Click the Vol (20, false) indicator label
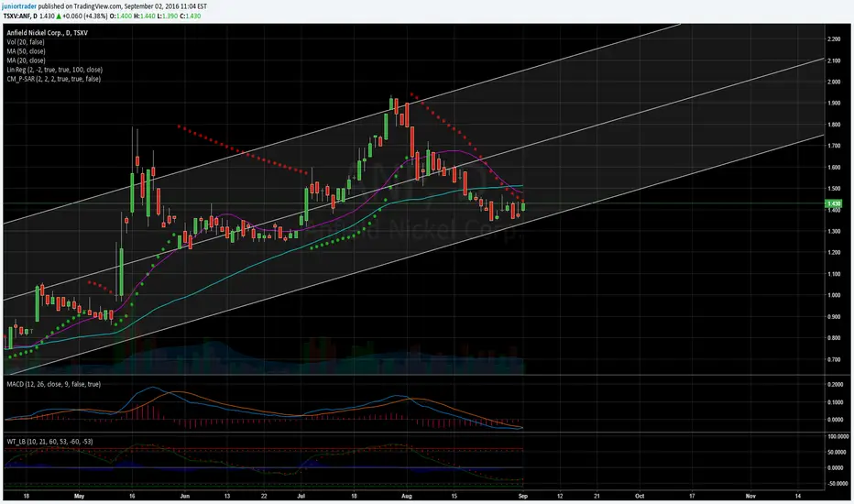Image resolution: width=854 pixels, height=504 pixels. [x=26, y=42]
